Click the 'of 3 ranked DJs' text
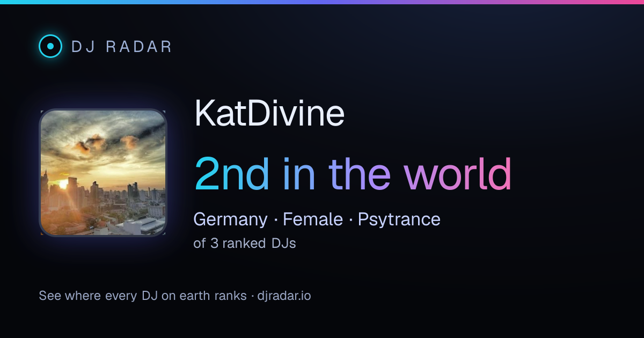This screenshot has height=338, width=644. (245, 243)
